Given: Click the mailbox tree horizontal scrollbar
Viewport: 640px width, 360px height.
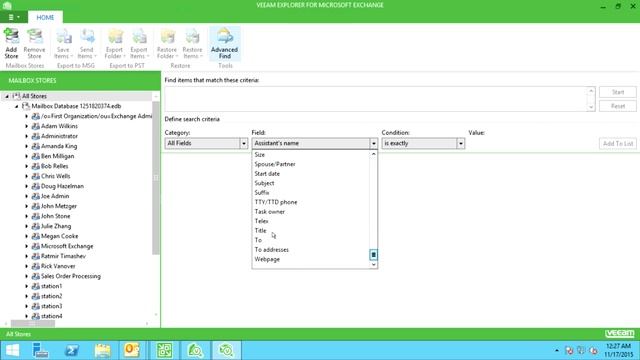Looking at the screenshot, I should coord(33,323).
